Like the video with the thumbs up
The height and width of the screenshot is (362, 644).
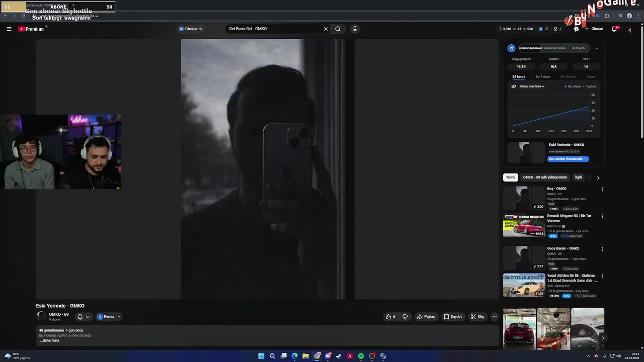(x=390, y=317)
